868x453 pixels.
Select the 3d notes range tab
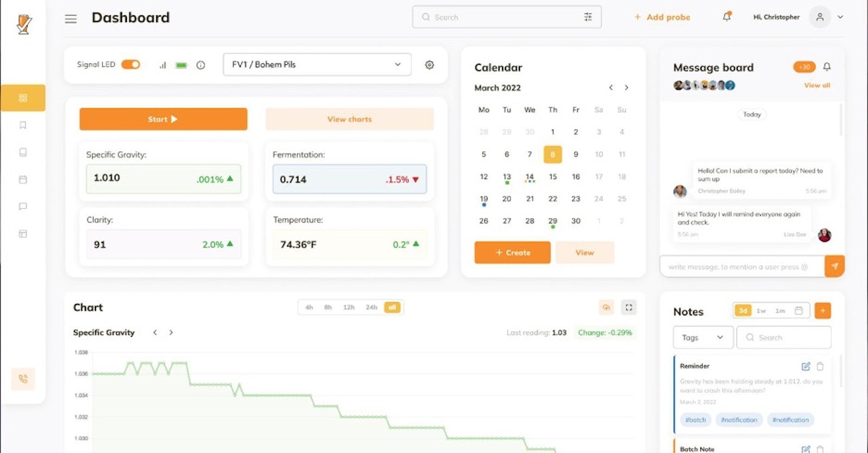click(x=742, y=311)
